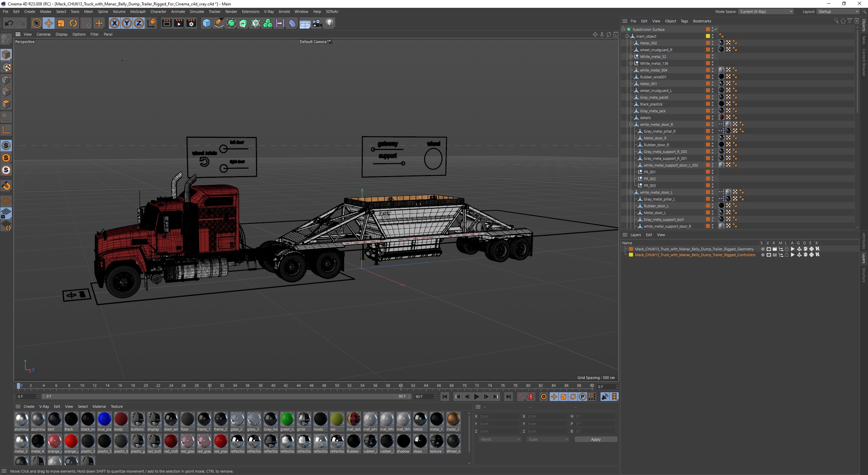Toggle Autokeying button

[x=531, y=397]
